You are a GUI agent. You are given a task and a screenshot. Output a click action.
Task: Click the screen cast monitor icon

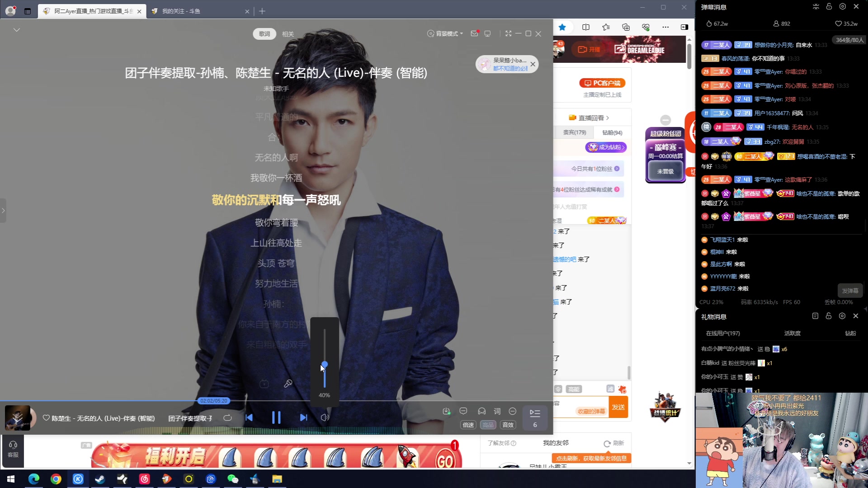click(487, 34)
